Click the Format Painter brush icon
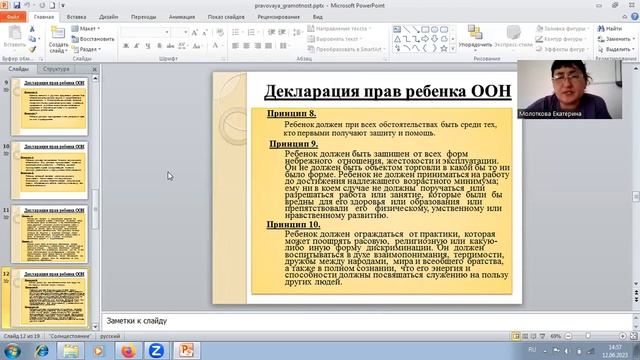 coord(32,49)
